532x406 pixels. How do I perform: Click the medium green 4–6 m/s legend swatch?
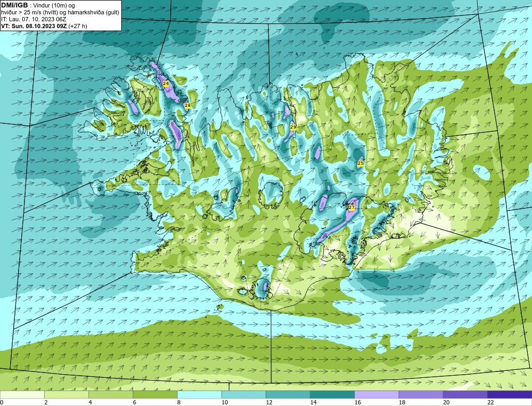(x=111, y=394)
